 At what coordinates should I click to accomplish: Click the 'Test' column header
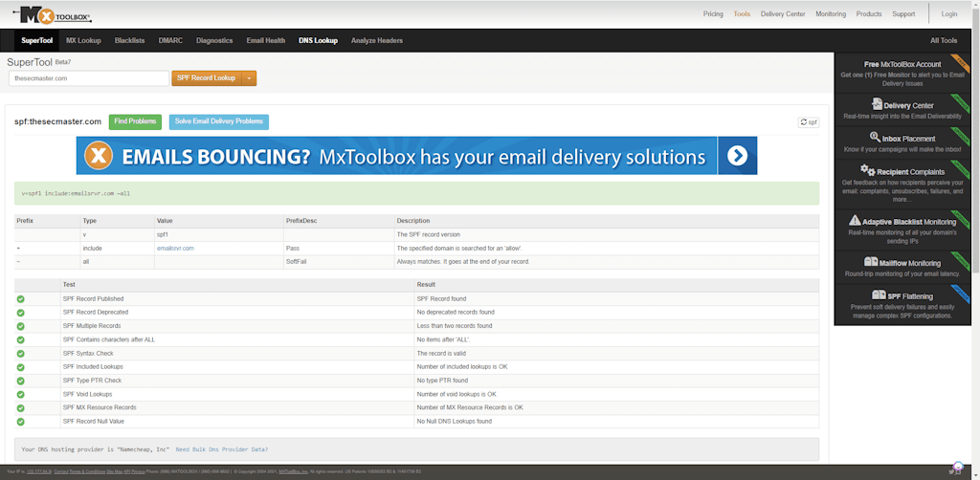[x=69, y=285]
